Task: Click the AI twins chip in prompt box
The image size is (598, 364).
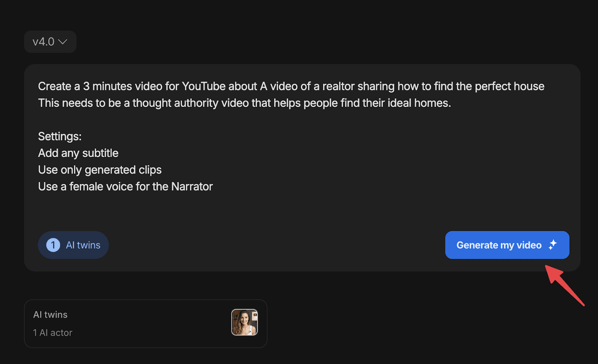Action: pos(73,245)
